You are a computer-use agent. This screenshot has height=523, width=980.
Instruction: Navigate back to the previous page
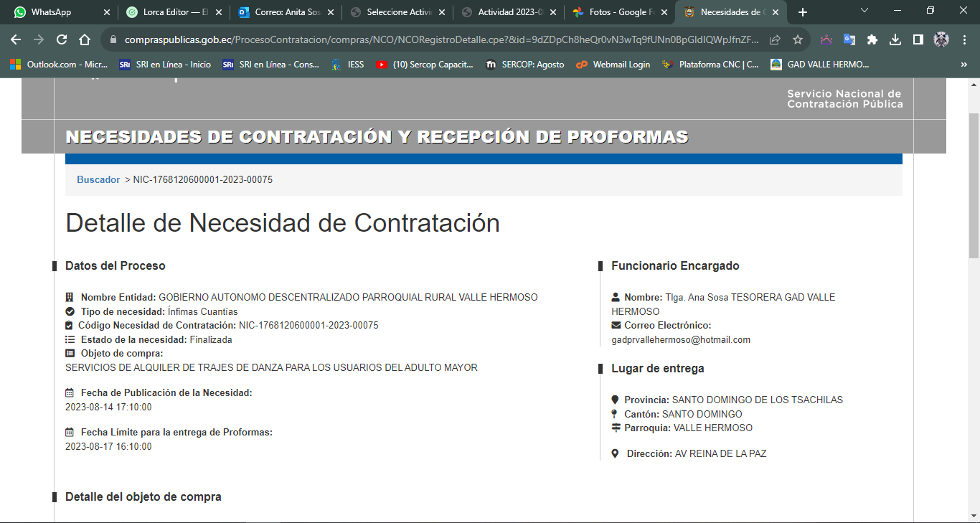click(16, 40)
